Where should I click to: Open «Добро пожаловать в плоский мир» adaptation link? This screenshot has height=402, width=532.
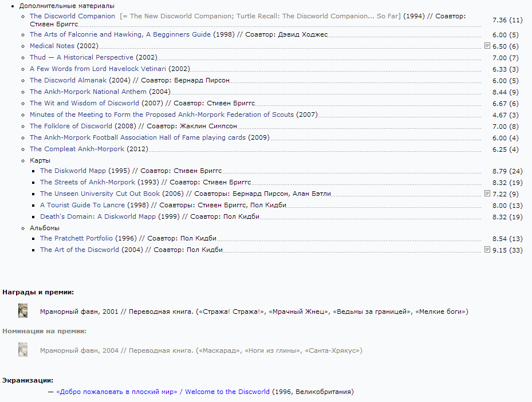pyautogui.click(x=163, y=392)
